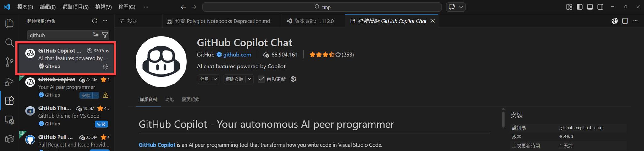Expand the uninstall button dropdown arrow

[x=250, y=79]
